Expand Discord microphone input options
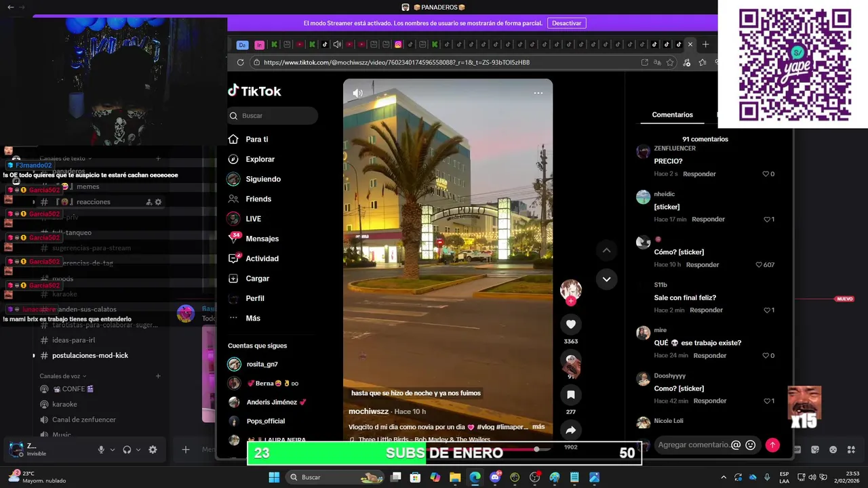The width and height of the screenshot is (868, 488). tap(113, 449)
